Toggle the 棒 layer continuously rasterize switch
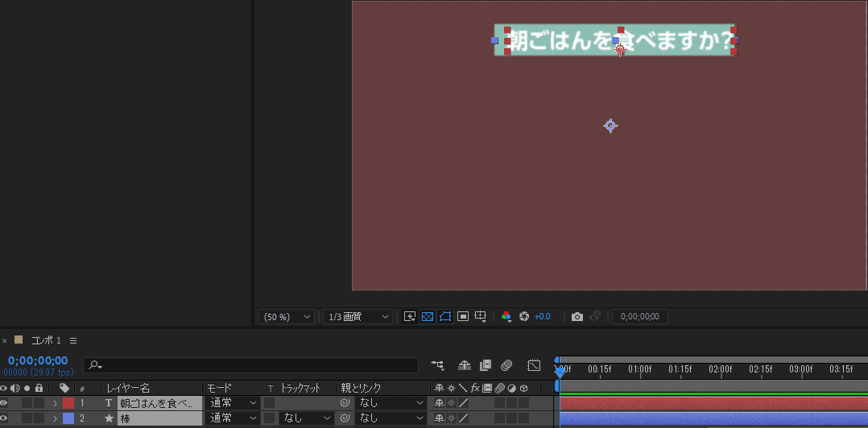868x428 pixels. tap(451, 418)
